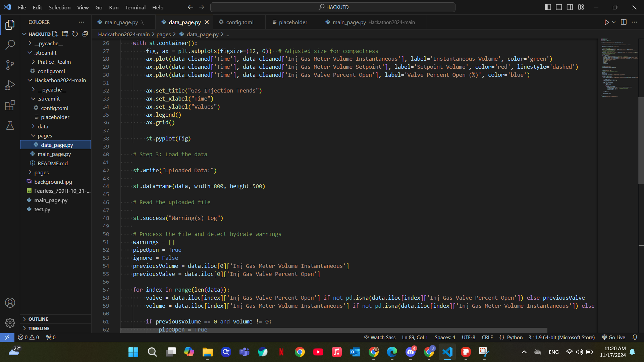The width and height of the screenshot is (644, 362).
Task: Open the Extensions view
Action: (x=10, y=105)
